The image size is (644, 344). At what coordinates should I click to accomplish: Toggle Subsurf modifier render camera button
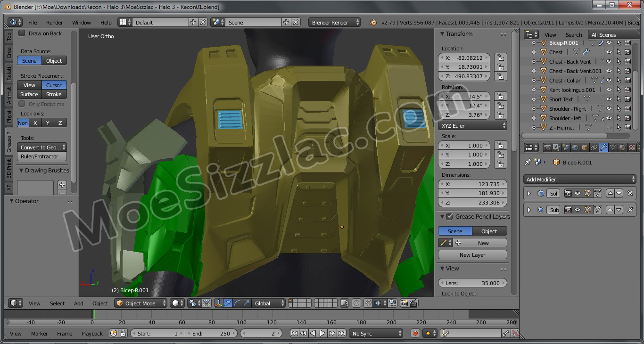[568, 210]
